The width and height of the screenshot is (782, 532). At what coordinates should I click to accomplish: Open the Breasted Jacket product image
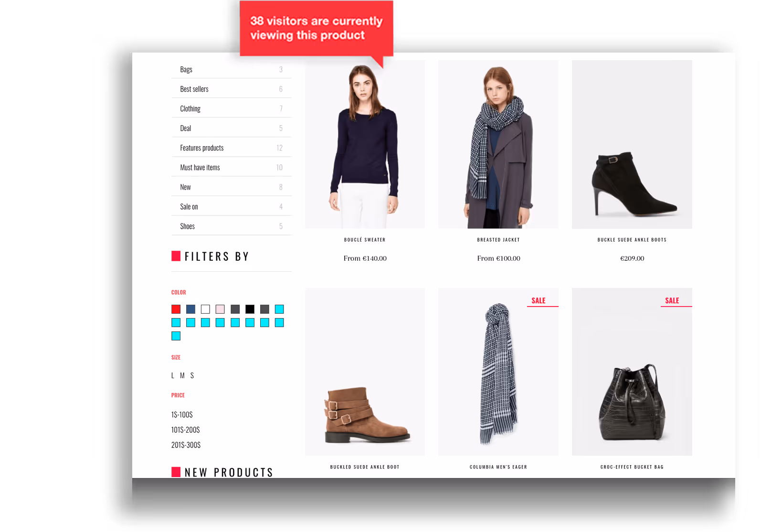click(498, 144)
